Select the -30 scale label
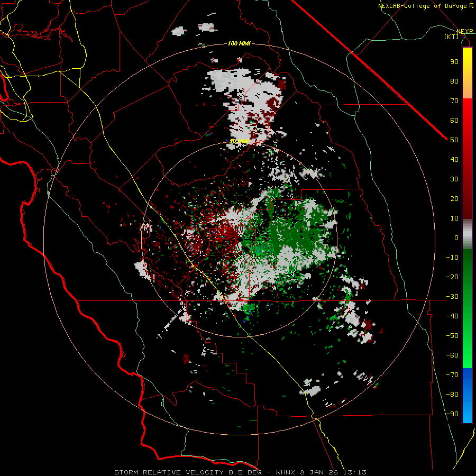 [x=452, y=297]
